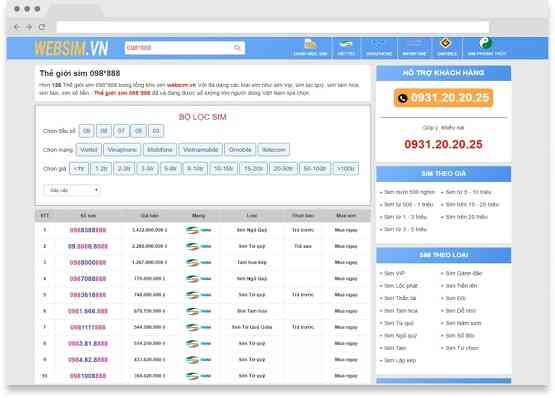
Task: Click the search magnifier icon
Action: [x=238, y=48]
